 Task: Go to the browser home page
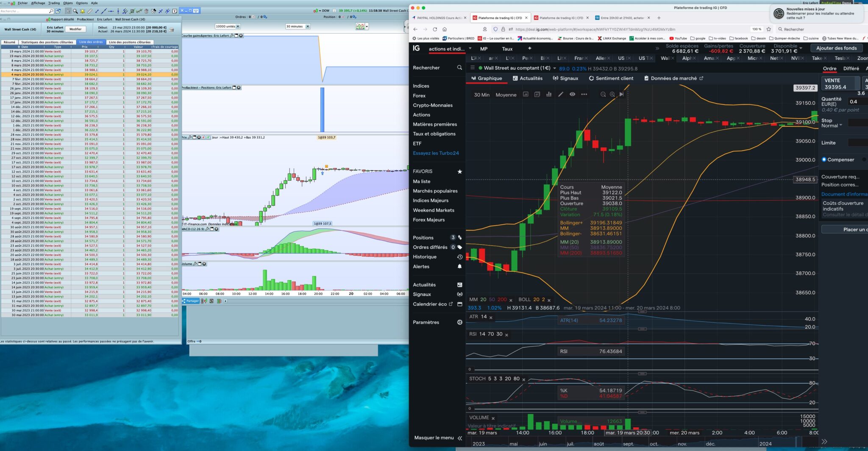[445, 29]
